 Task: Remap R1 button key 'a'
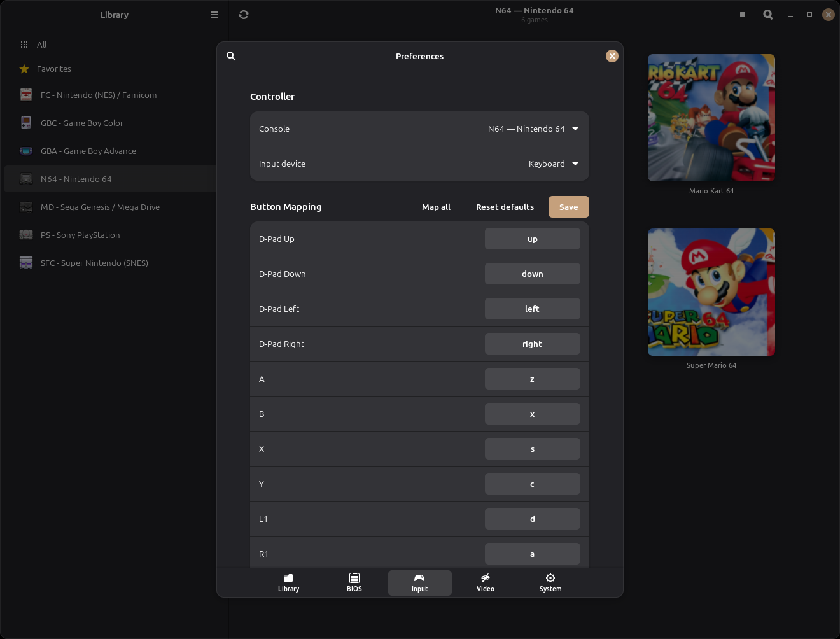click(x=533, y=554)
